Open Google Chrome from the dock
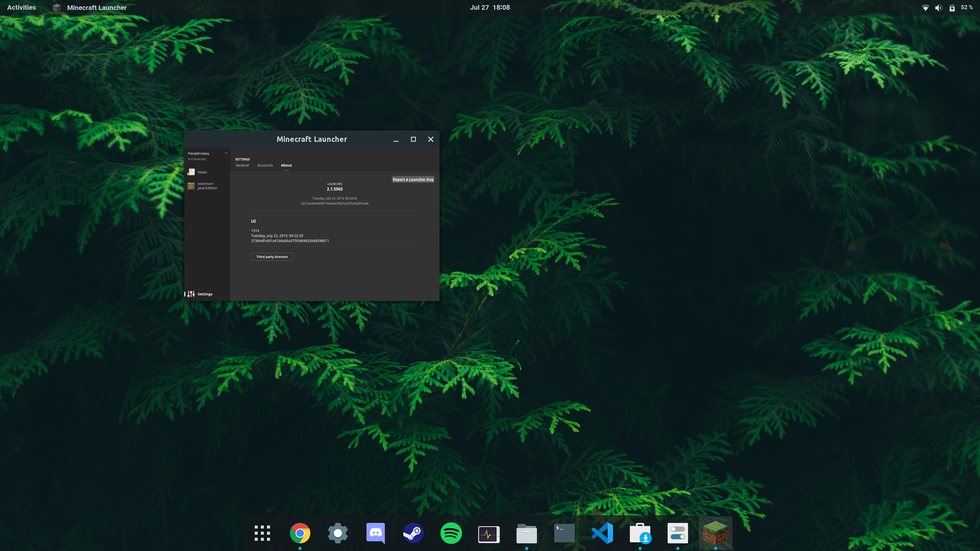 (x=300, y=533)
